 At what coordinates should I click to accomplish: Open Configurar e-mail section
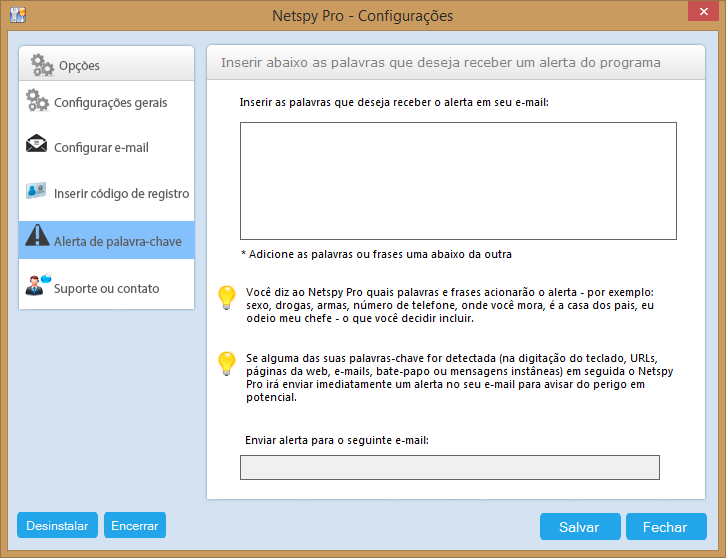(x=106, y=147)
